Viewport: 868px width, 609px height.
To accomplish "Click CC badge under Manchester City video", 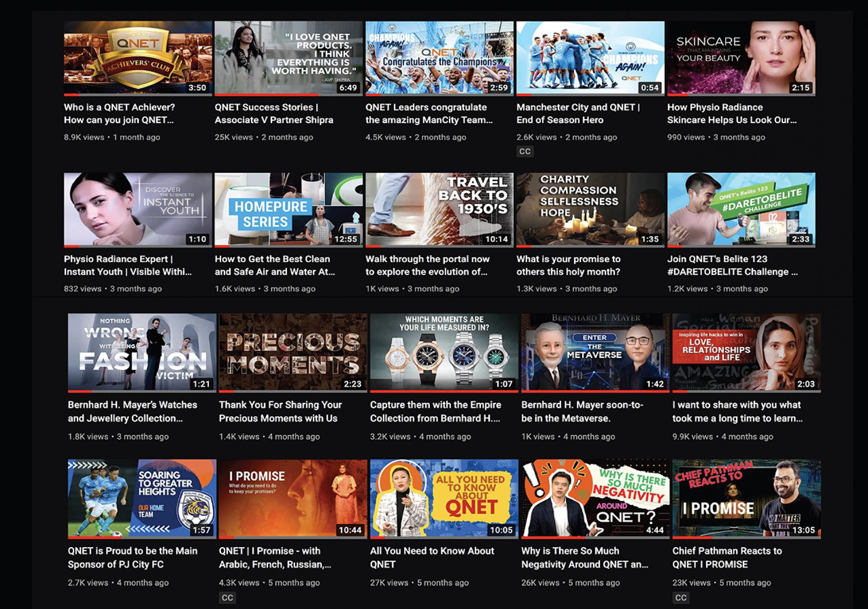I will [x=525, y=151].
